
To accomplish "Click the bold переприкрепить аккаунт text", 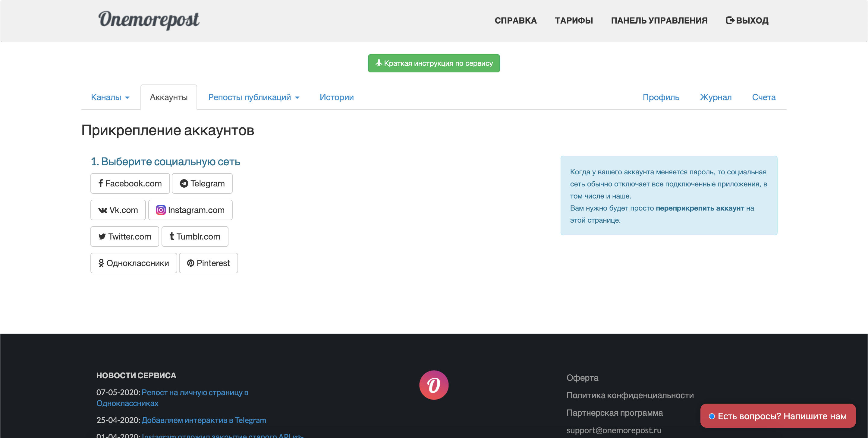I will pyautogui.click(x=700, y=208).
